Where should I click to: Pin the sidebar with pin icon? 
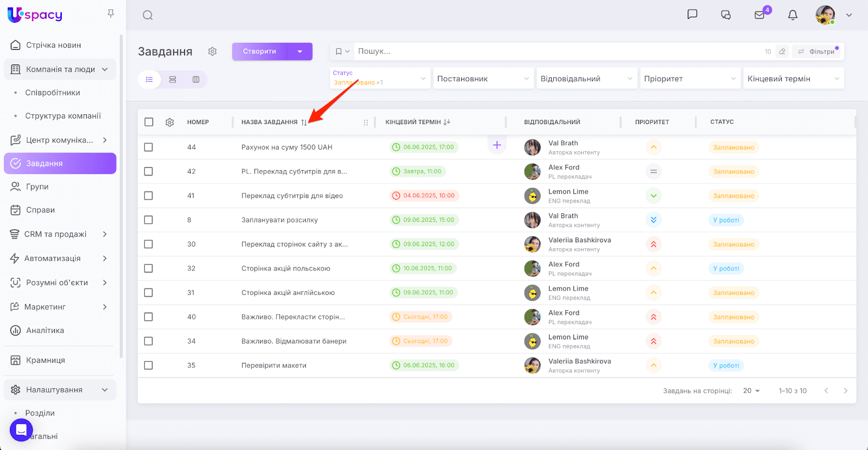111,14
